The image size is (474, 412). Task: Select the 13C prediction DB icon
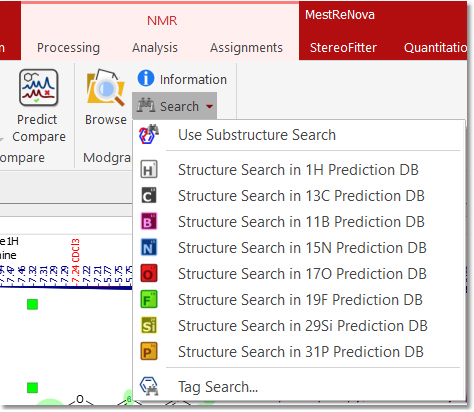149,195
